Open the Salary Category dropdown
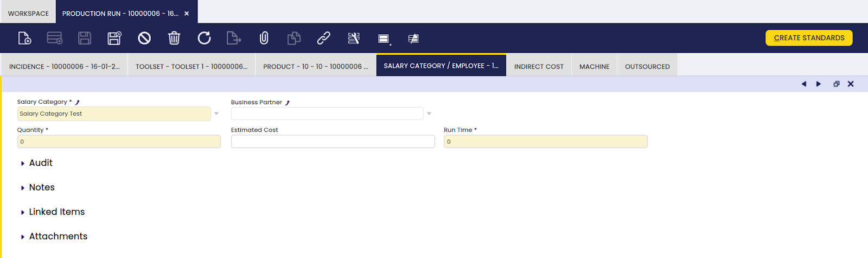868x258 pixels. click(216, 114)
